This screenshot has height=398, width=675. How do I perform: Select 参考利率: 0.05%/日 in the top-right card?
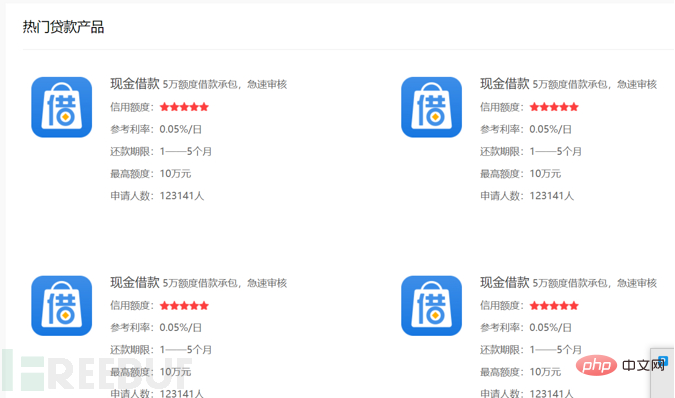pyautogui.click(x=526, y=129)
